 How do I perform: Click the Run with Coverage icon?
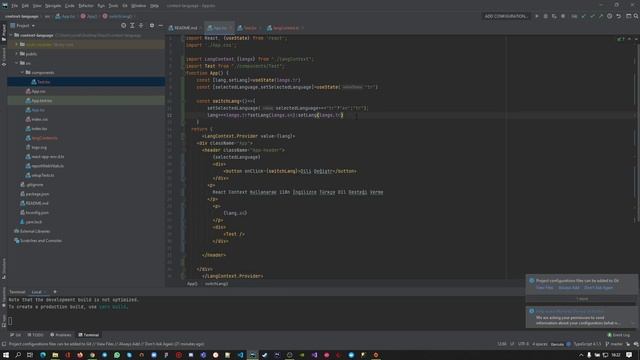pyautogui.click(x=554, y=16)
